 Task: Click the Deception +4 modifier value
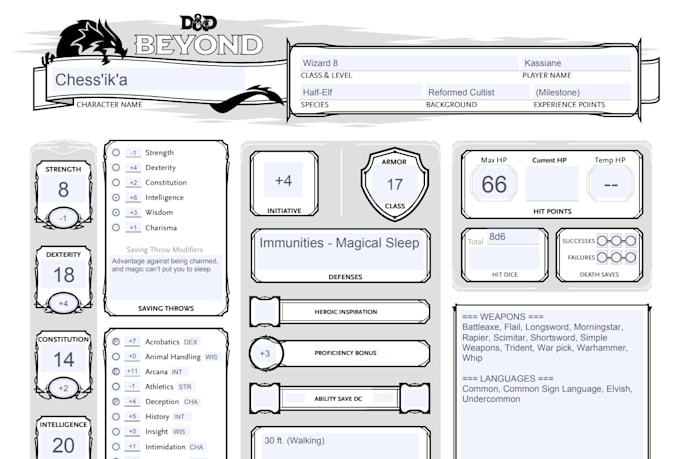pyautogui.click(x=132, y=401)
